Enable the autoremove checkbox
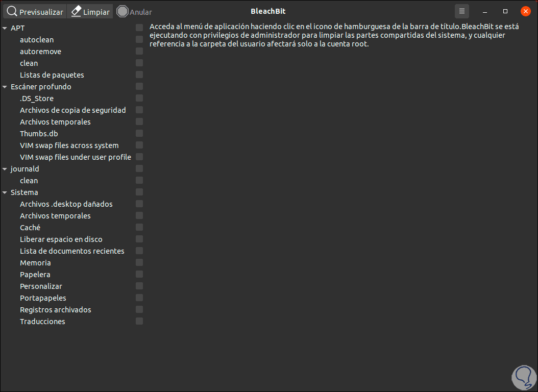538x392 pixels. tap(139, 51)
